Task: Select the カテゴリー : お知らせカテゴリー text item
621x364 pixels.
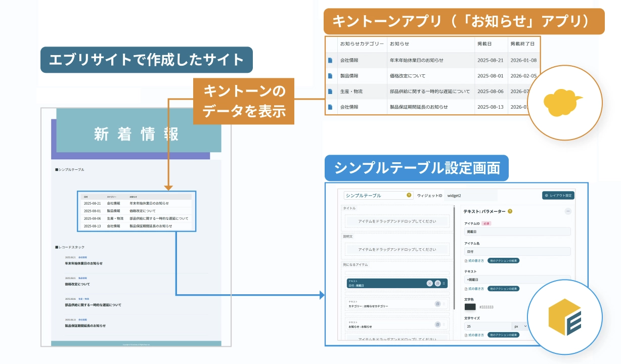Action: 397,304
